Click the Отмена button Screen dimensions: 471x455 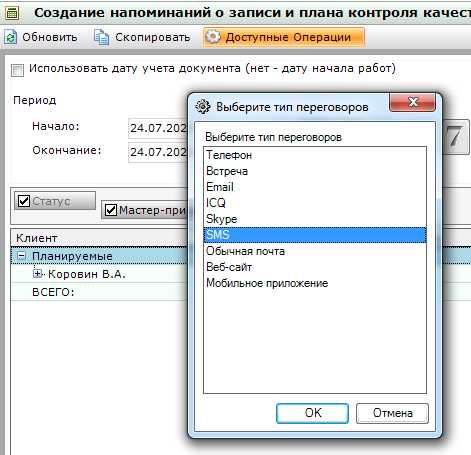click(x=392, y=413)
